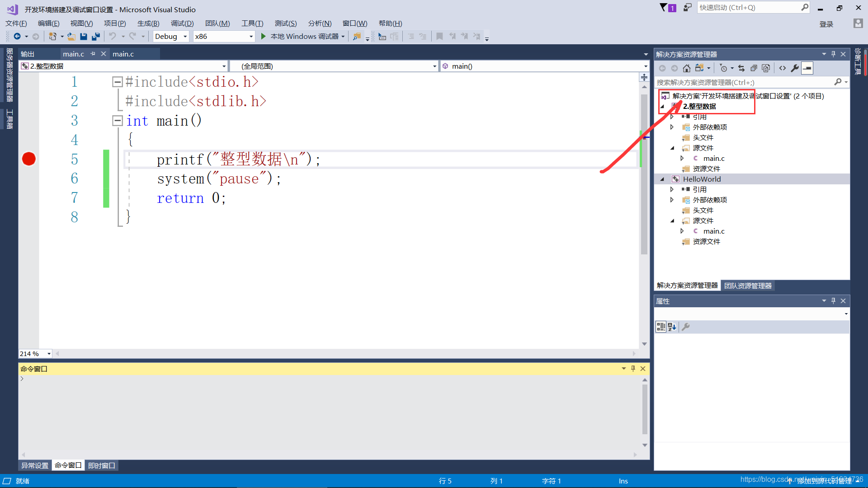Click the Show All Files icon
The image size is (868, 488).
click(x=766, y=68)
